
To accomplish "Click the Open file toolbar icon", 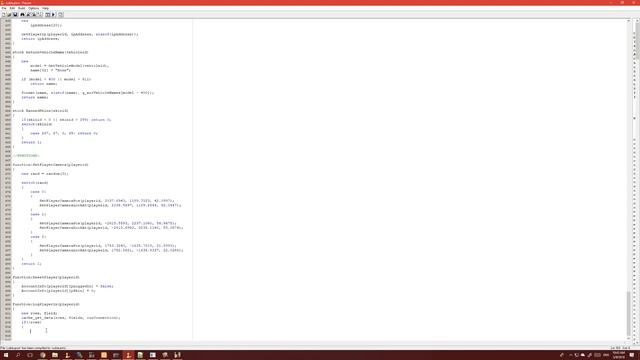I will (x=9, y=15).
